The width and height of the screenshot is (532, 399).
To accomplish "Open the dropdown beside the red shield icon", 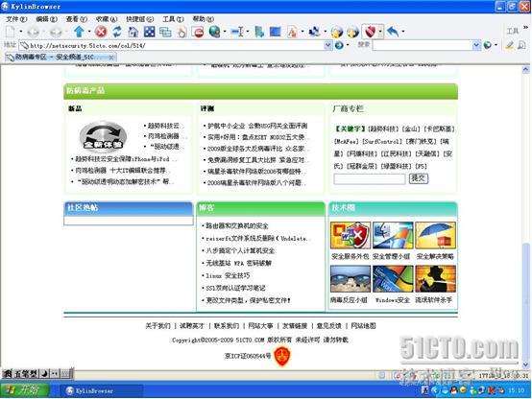I will coord(380,32).
